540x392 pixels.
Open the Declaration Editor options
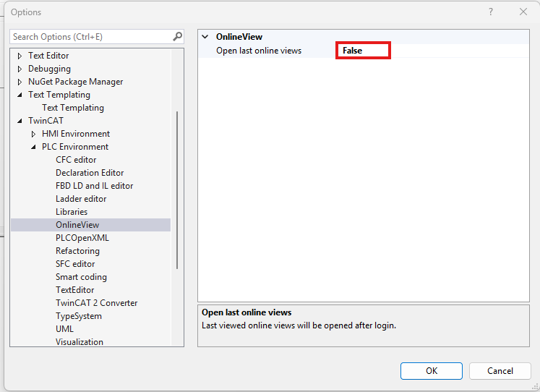pos(90,173)
